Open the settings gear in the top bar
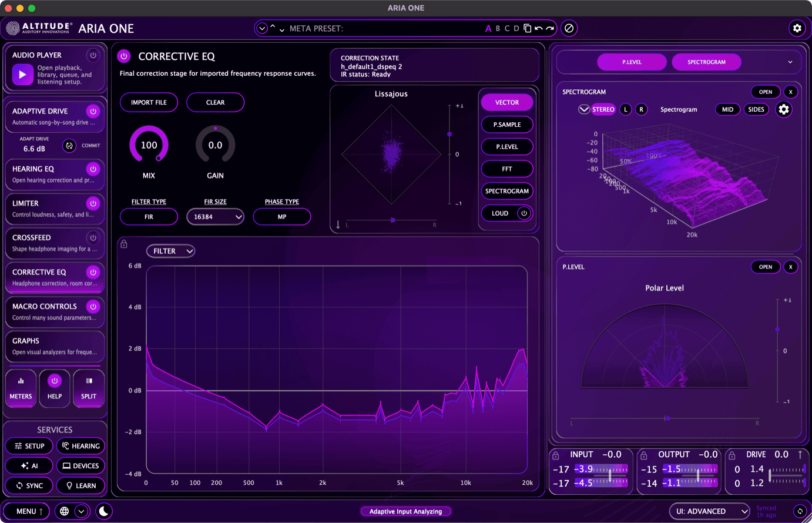This screenshot has height=523, width=812. click(x=797, y=28)
